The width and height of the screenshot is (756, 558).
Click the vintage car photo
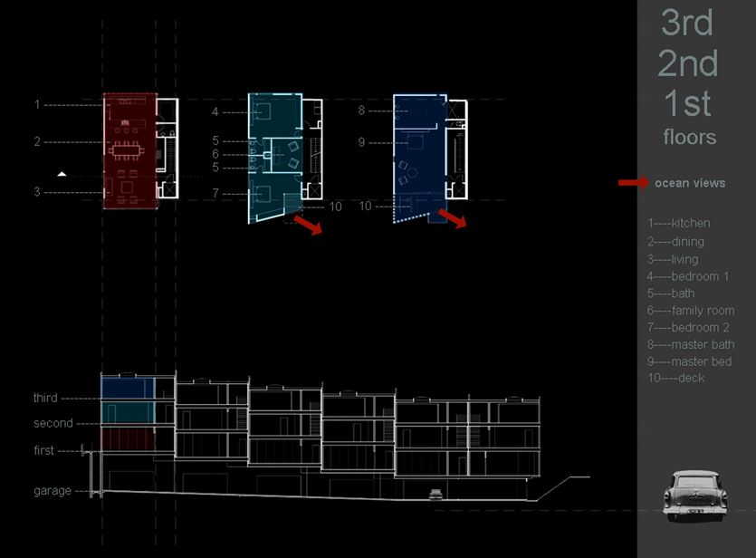point(694,496)
